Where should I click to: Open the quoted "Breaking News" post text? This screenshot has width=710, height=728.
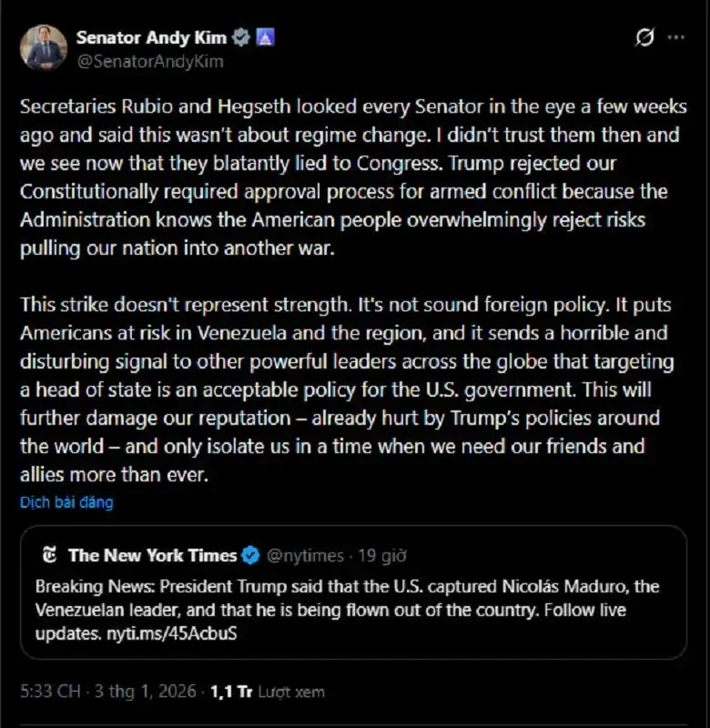348,598
